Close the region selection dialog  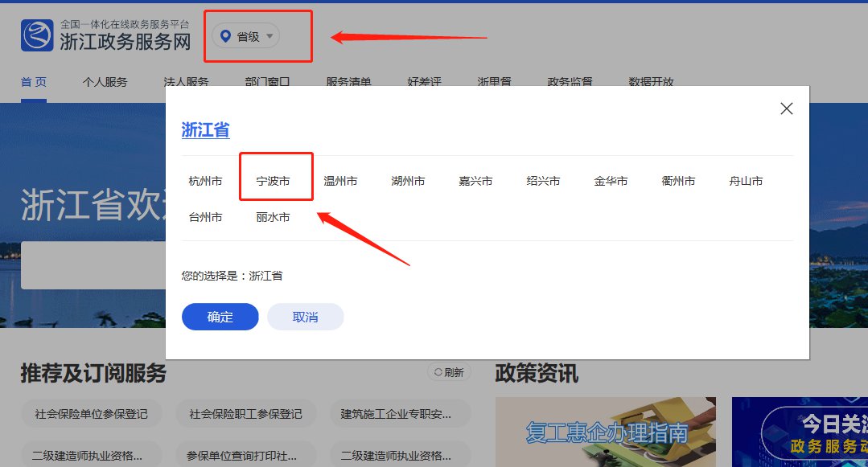(x=787, y=109)
